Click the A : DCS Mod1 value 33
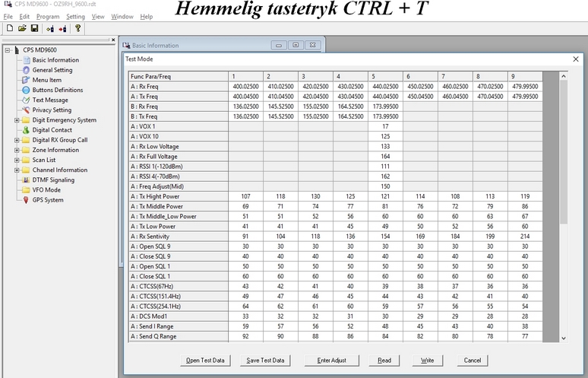 click(x=245, y=316)
